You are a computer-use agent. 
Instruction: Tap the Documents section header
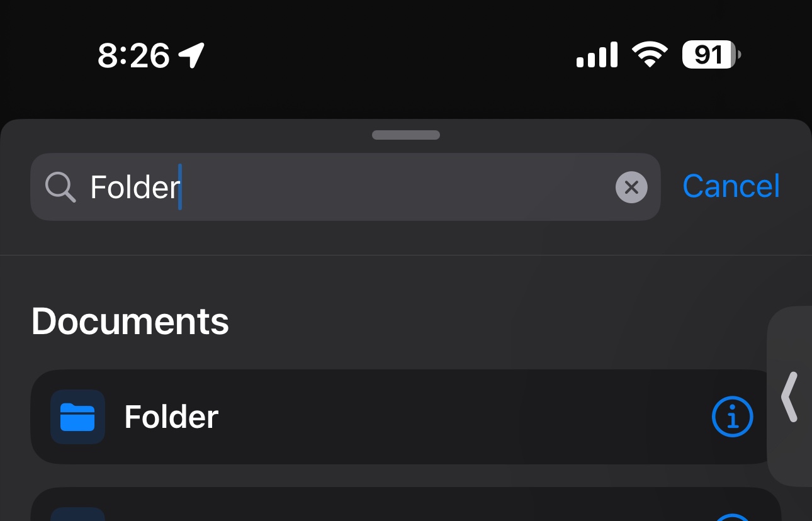pos(130,321)
